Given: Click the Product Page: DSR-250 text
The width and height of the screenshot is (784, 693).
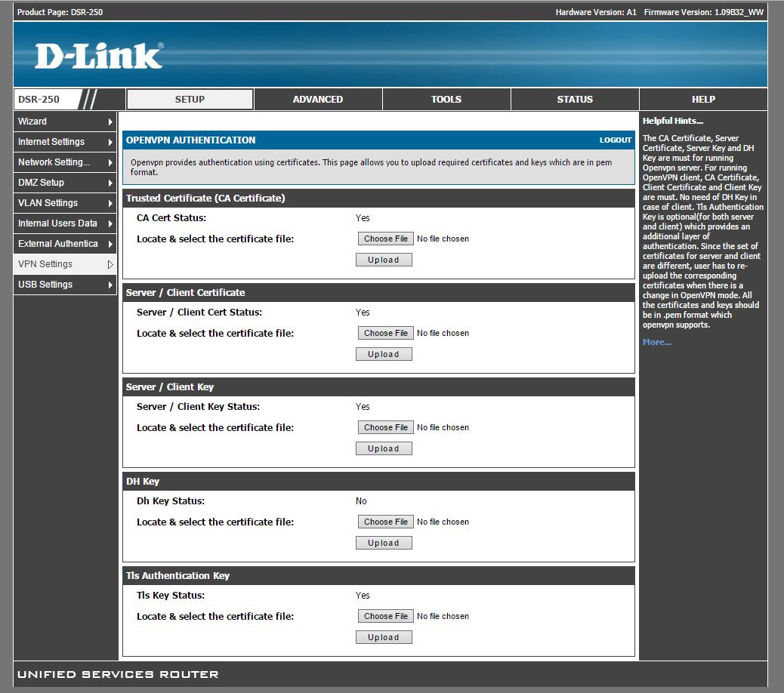Looking at the screenshot, I should [60, 12].
